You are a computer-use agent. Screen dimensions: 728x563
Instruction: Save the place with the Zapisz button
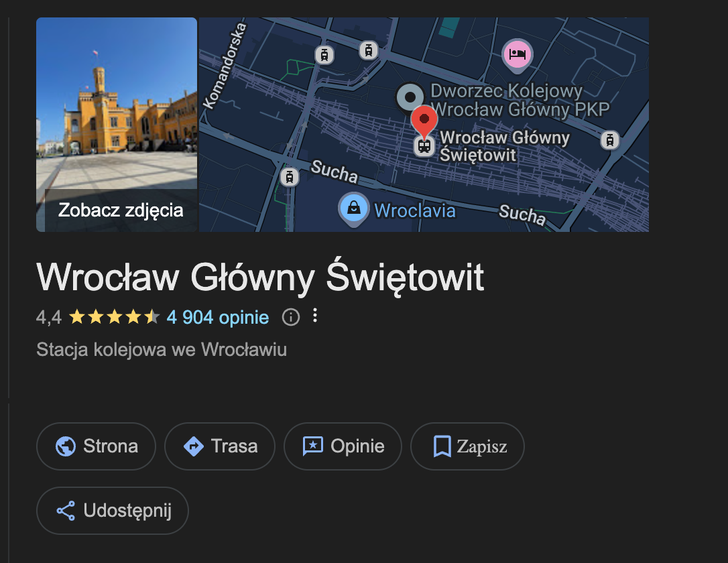[467, 446]
